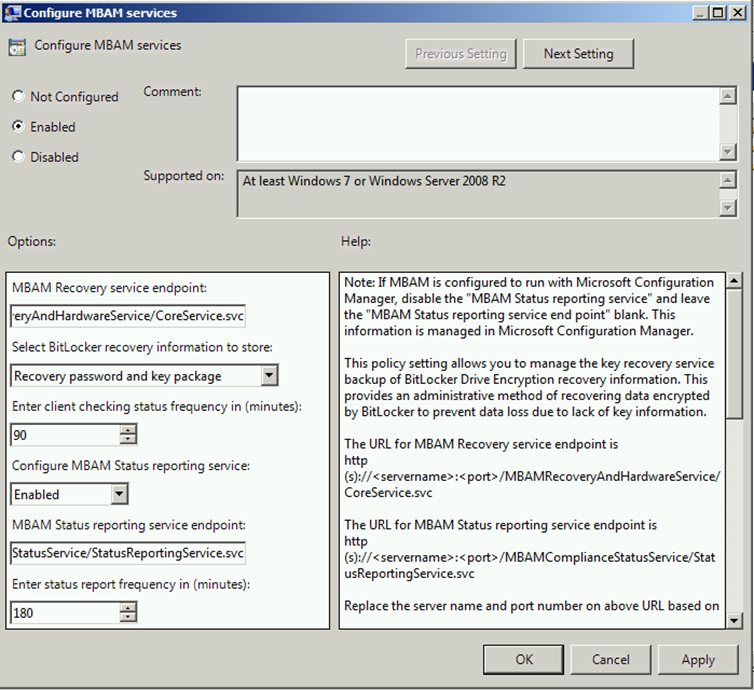Screen dimensions: 754x690
Task: Click the client checking frequency field showing 90
Action: pyautogui.click(x=66, y=435)
